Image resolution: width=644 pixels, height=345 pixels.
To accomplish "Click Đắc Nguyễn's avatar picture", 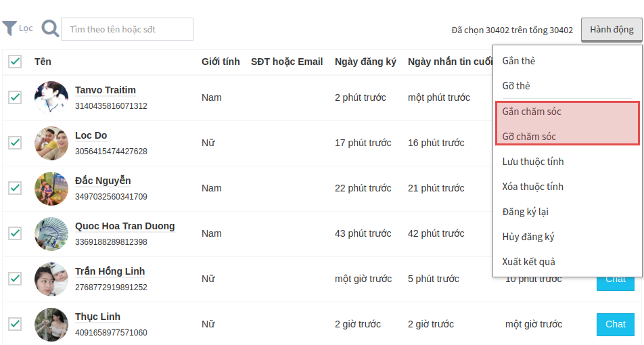I will click(51, 189).
